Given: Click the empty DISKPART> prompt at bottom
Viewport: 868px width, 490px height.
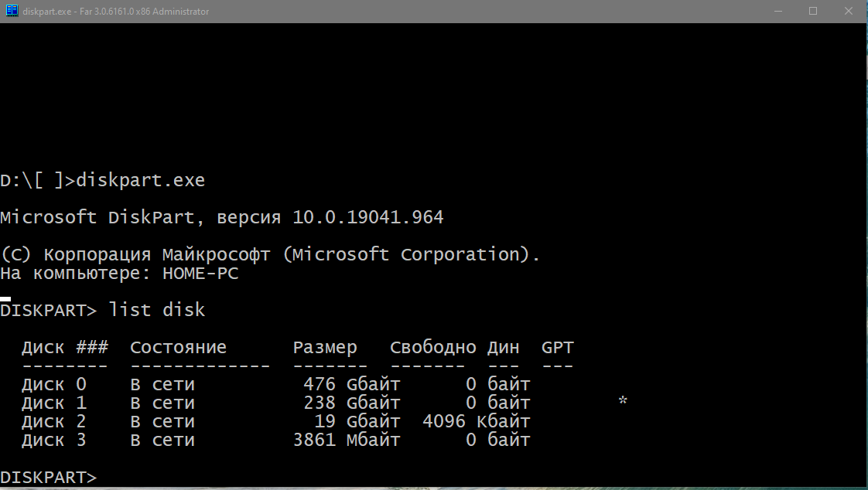Looking at the screenshot, I should 49,478.
